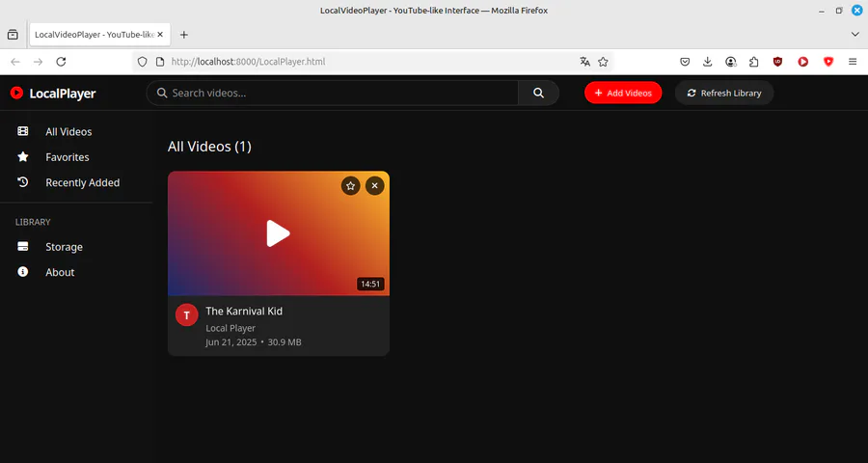Click Refresh Library button
The image size is (868, 463).
(x=724, y=93)
